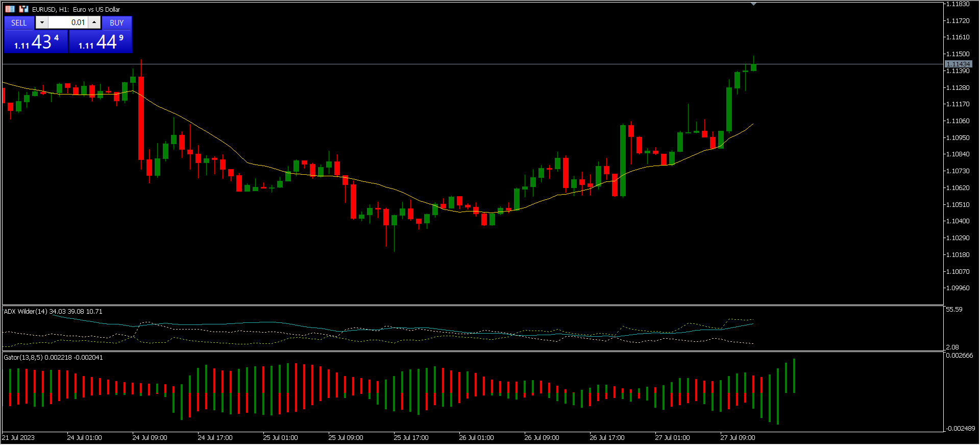Decrease volume with the down arrow
Viewport: 980px width, 445px height.
click(x=42, y=22)
